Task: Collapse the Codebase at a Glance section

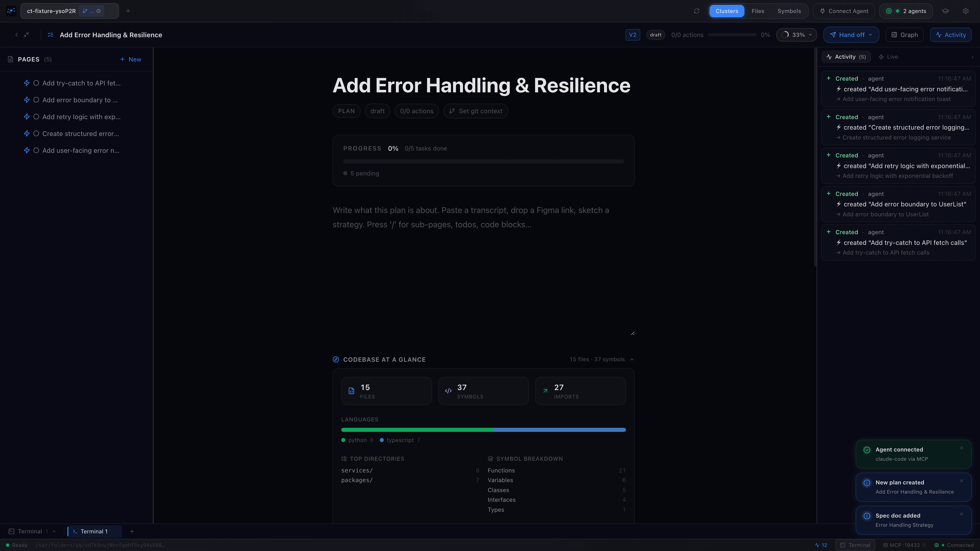Action: pyautogui.click(x=632, y=359)
